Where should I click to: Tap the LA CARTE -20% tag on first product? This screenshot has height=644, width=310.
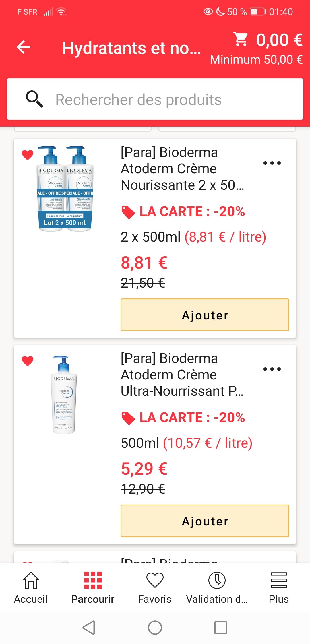(183, 212)
